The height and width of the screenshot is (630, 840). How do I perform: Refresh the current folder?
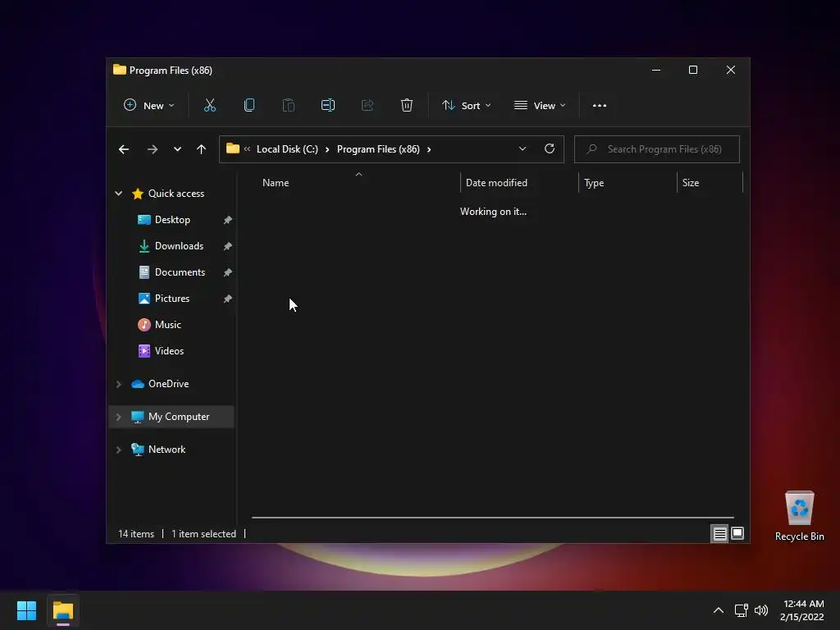(550, 149)
